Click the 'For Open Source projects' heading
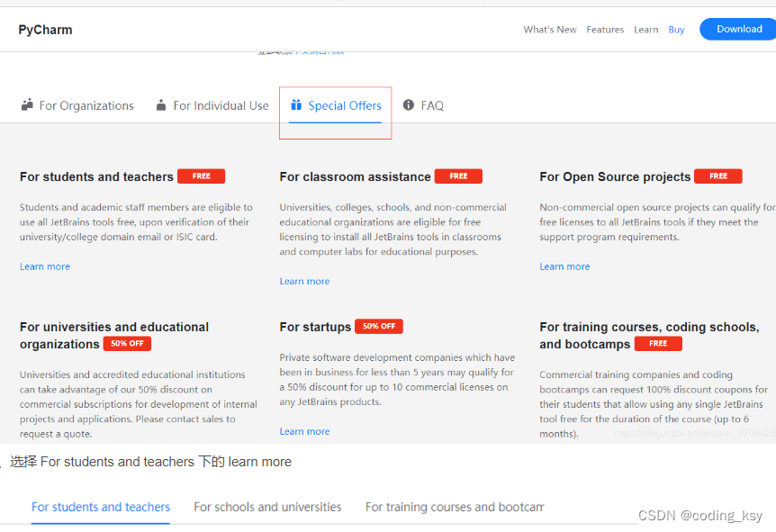This screenshot has width=776, height=532. (x=615, y=176)
